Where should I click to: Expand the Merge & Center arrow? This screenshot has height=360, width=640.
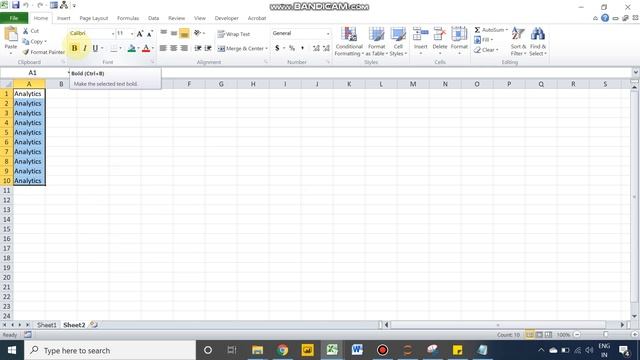[x=267, y=49]
